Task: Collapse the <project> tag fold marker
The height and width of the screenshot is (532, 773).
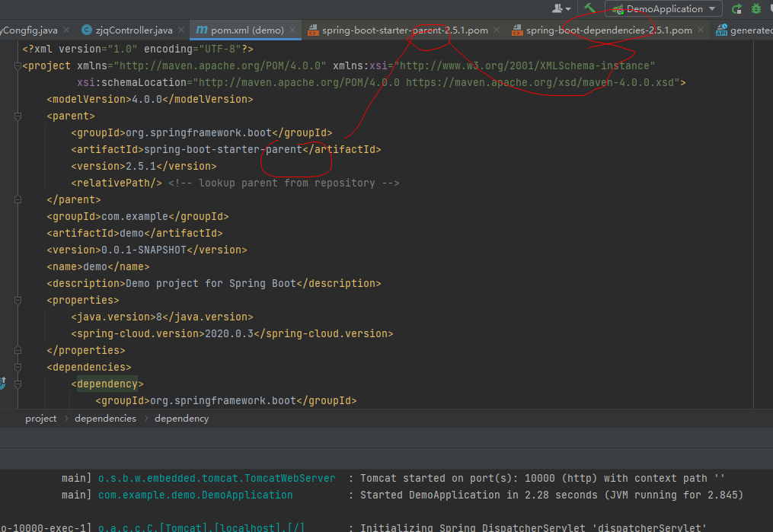Action: pyautogui.click(x=18, y=65)
